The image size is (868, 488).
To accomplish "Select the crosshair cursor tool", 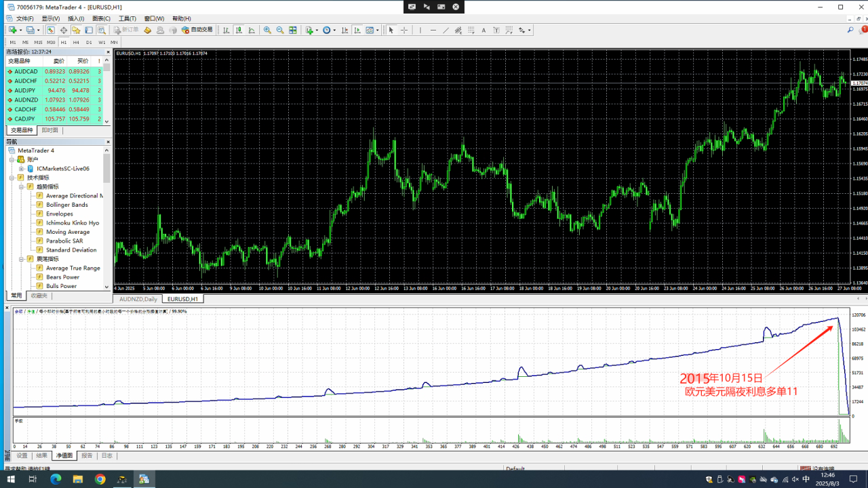I will tap(404, 30).
